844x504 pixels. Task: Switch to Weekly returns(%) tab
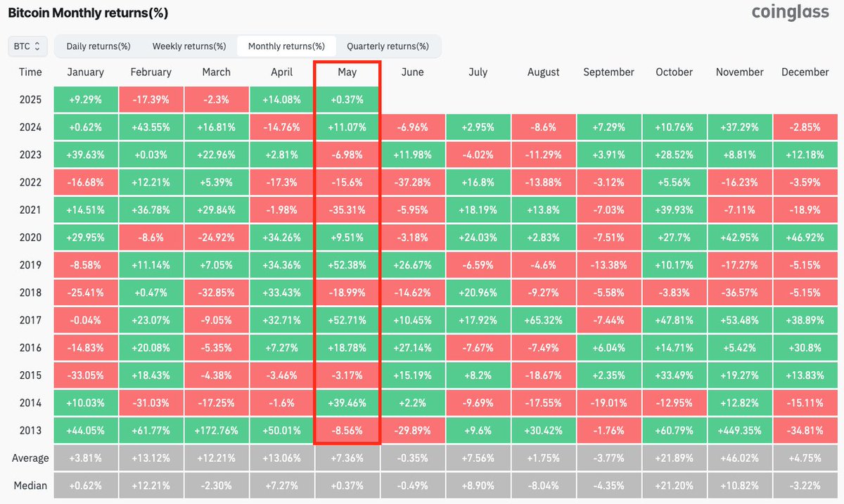189,46
